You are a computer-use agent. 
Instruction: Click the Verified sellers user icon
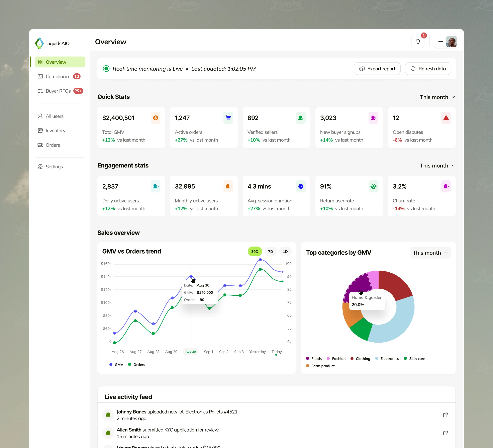click(x=301, y=118)
